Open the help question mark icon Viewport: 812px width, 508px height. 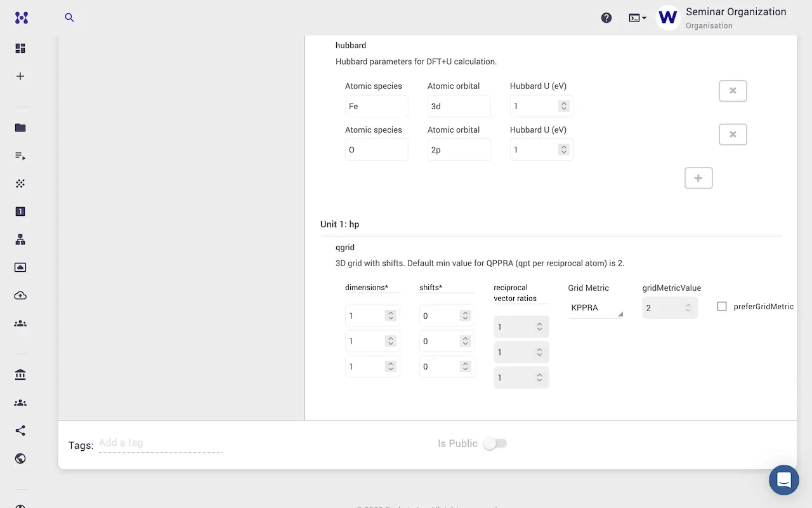[x=606, y=18]
